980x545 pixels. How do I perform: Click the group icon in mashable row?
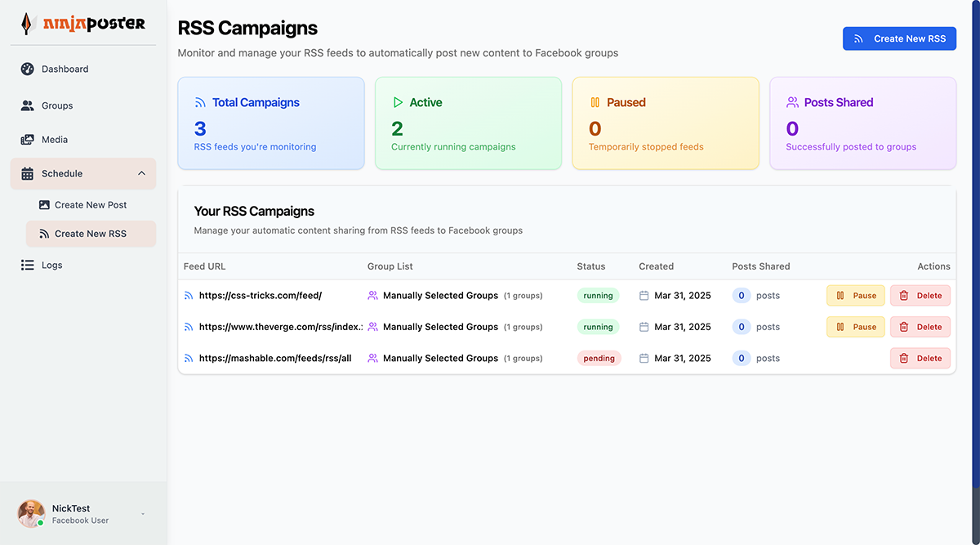[x=372, y=358]
